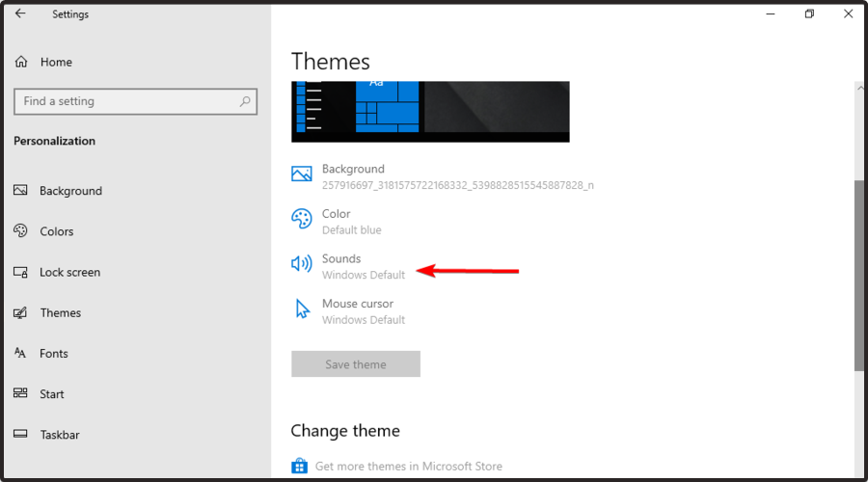Click the Personalization section title
Viewport: 868px width, 482px height.
coord(54,141)
